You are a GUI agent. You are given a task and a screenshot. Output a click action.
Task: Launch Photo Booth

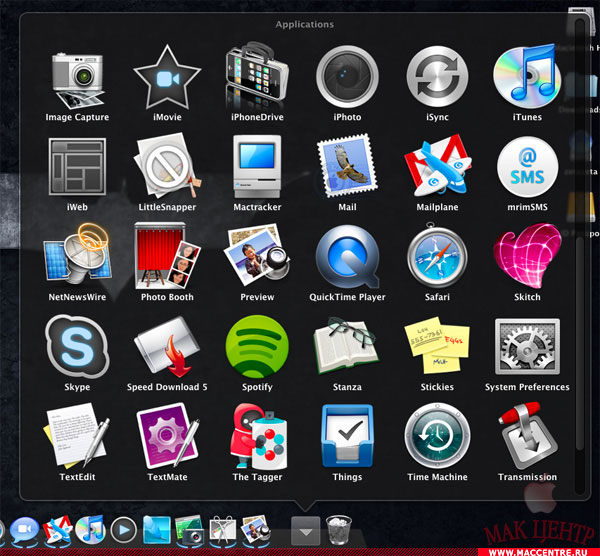click(x=167, y=256)
